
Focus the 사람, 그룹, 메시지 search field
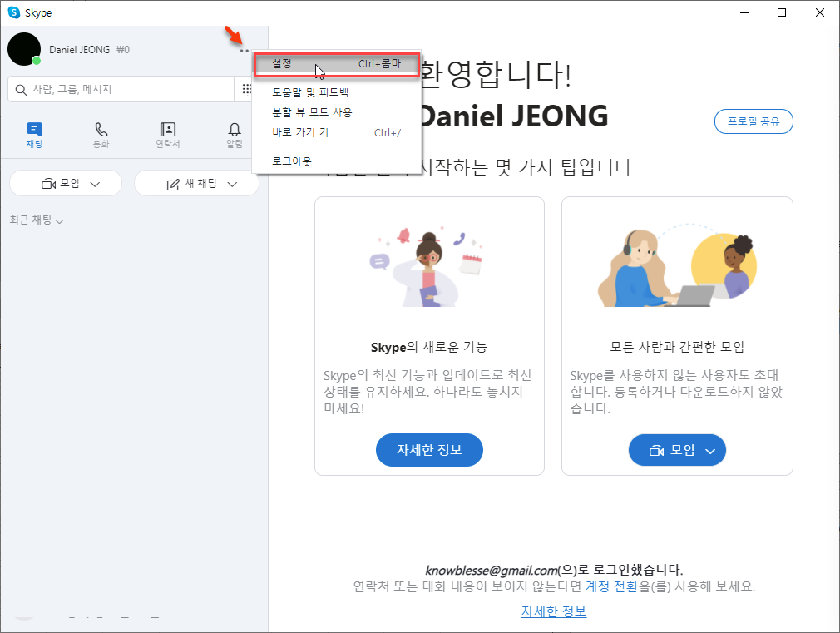pyautogui.click(x=121, y=89)
